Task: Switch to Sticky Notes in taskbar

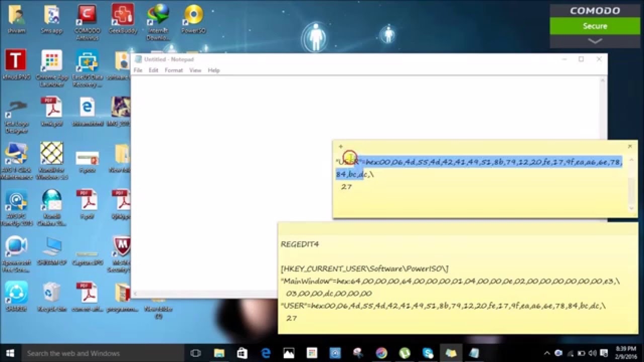Action: tap(451, 353)
